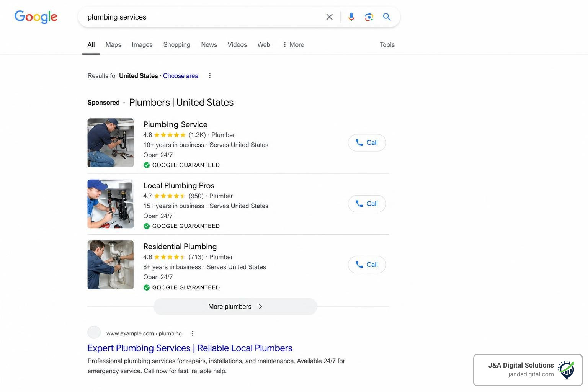Start voice search with the microphone icon
Screen dimensions: 588x392
pyautogui.click(x=351, y=17)
